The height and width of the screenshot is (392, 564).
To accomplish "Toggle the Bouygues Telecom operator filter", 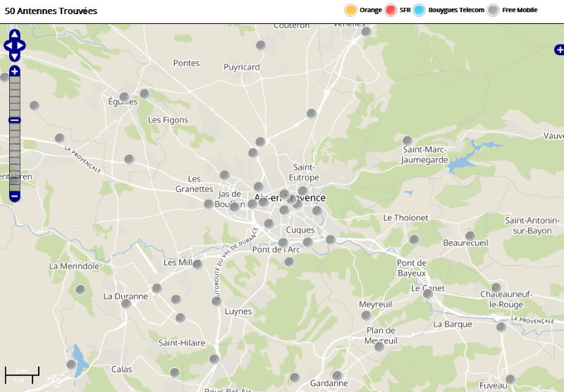I will 419,10.
